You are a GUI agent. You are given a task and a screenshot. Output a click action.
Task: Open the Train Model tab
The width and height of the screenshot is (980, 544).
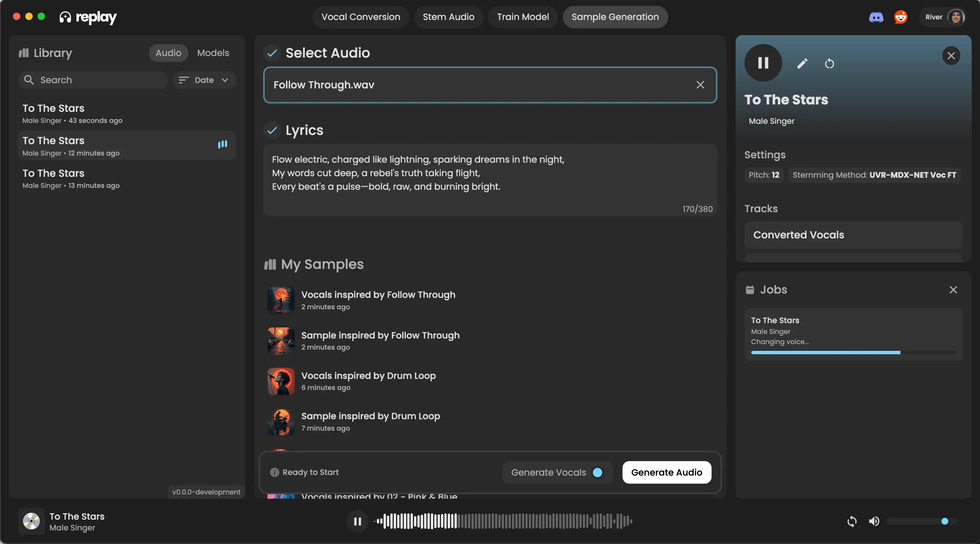click(523, 17)
